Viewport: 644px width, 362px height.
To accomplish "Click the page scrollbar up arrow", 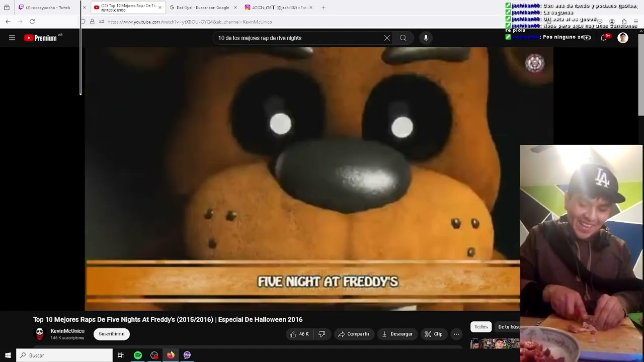I will [641, 31].
